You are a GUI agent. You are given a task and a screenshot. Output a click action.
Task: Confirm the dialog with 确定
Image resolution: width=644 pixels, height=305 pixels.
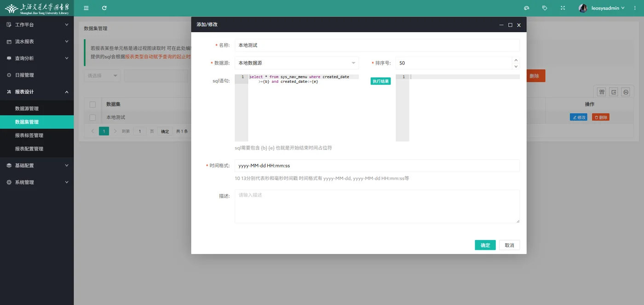[485, 245]
